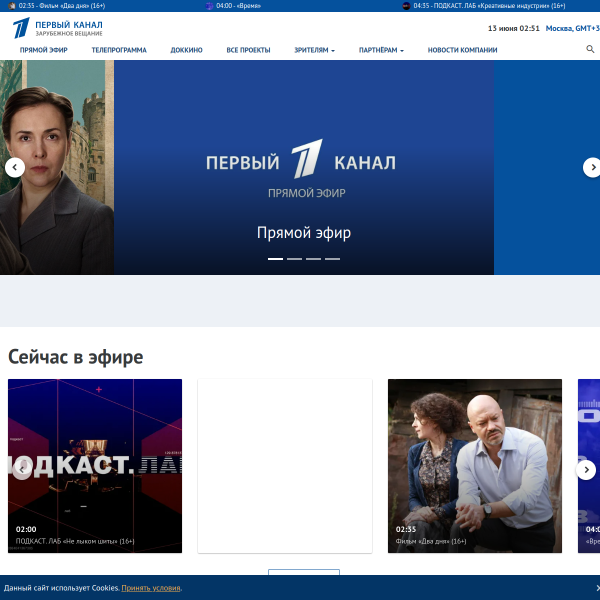This screenshot has height=600, width=600.
Task: Change timezone Москва, GMT+3
Action: pos(572,28)
